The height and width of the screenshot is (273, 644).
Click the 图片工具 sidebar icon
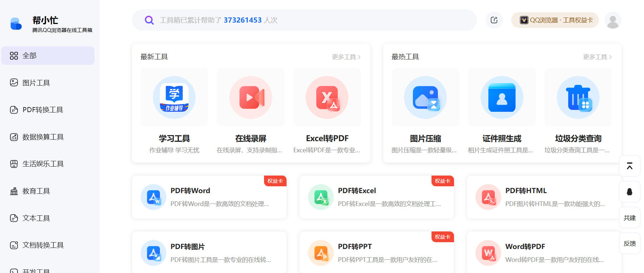[14, 83]
